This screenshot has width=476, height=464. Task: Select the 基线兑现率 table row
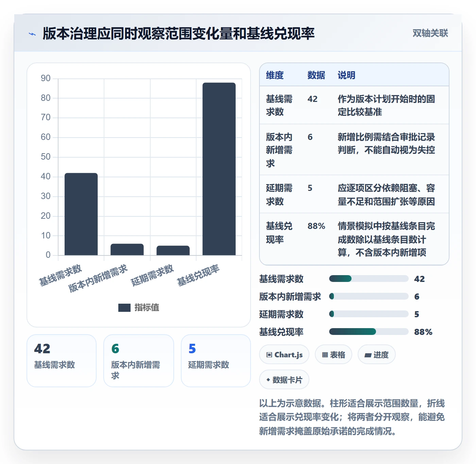click(354, 239)
